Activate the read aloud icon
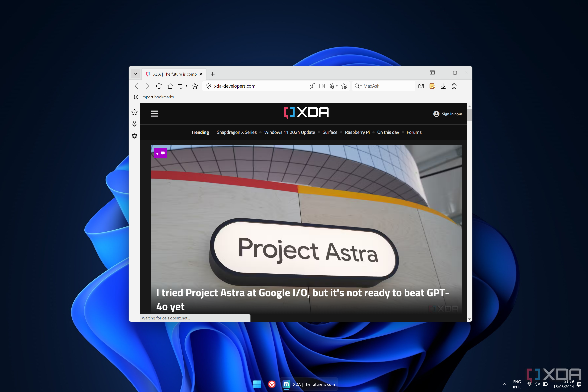Screen dimensions: 588x392 312,86
